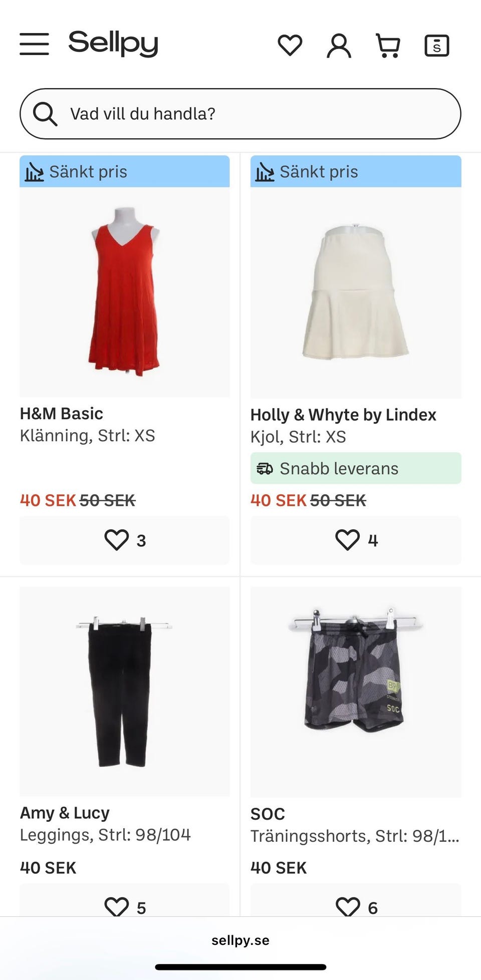This screenshot has height=980, width=481.
Task: Open the shopping cart
Action: [x=388, y=46]
